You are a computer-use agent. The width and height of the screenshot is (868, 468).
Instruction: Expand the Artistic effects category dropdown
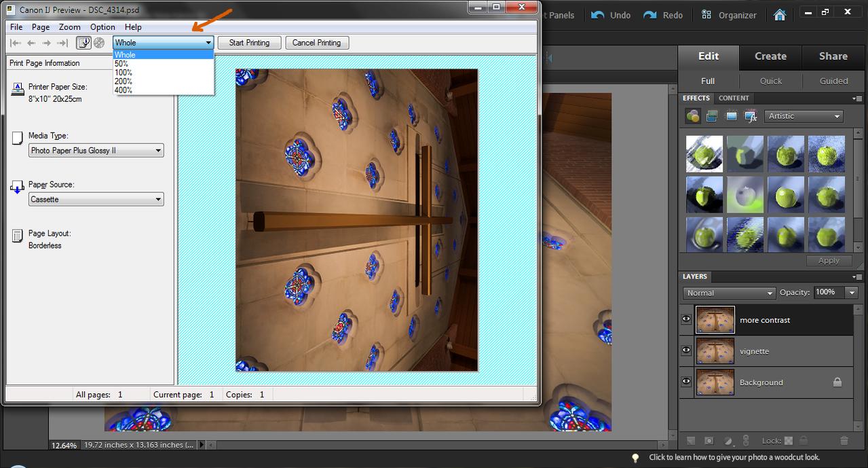[804, 116]
